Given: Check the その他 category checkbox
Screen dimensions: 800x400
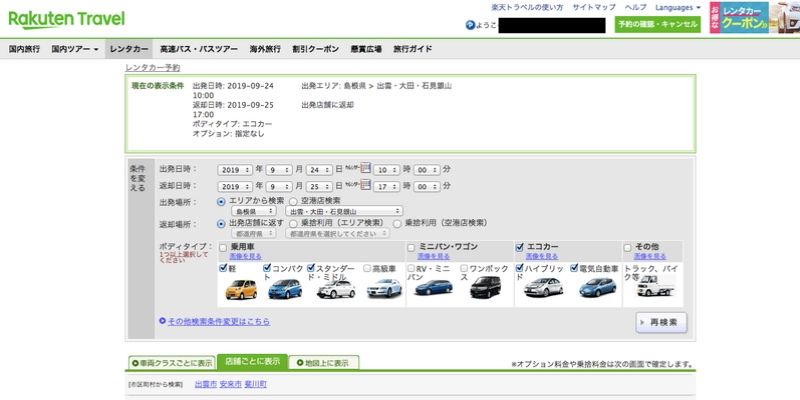Looking at the screenshot, I should click(628, 247).
